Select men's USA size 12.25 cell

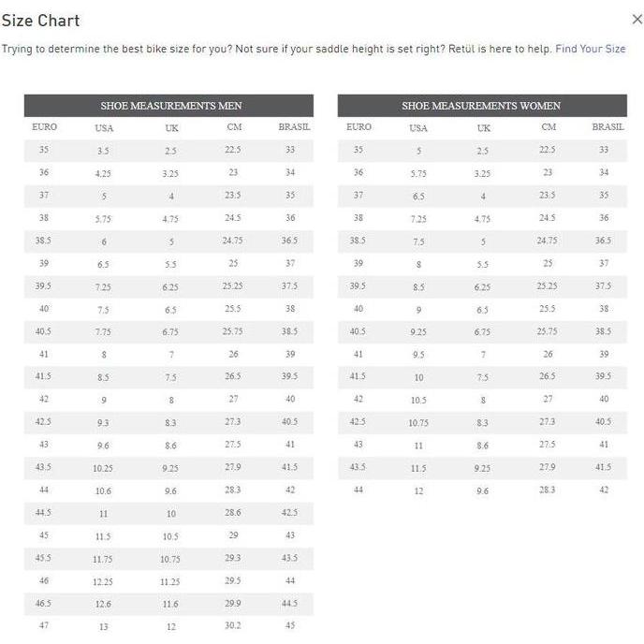click(x=103, y=582)
